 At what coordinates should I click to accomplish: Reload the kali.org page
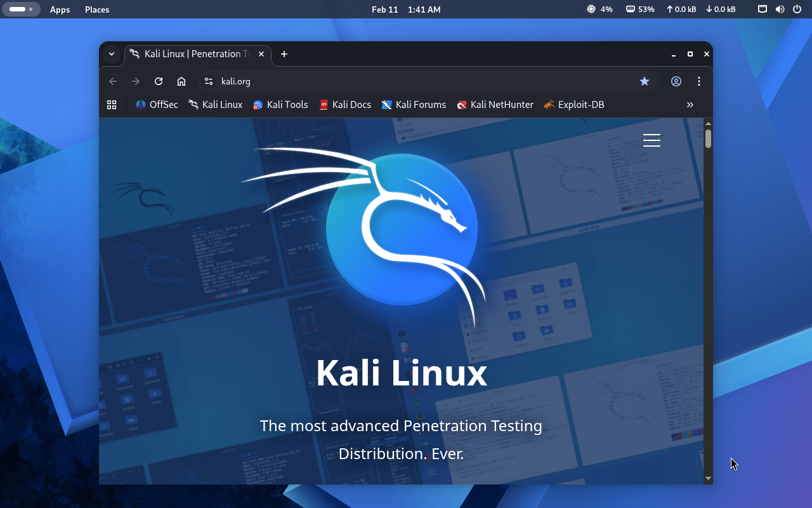[x=159, y=81]
